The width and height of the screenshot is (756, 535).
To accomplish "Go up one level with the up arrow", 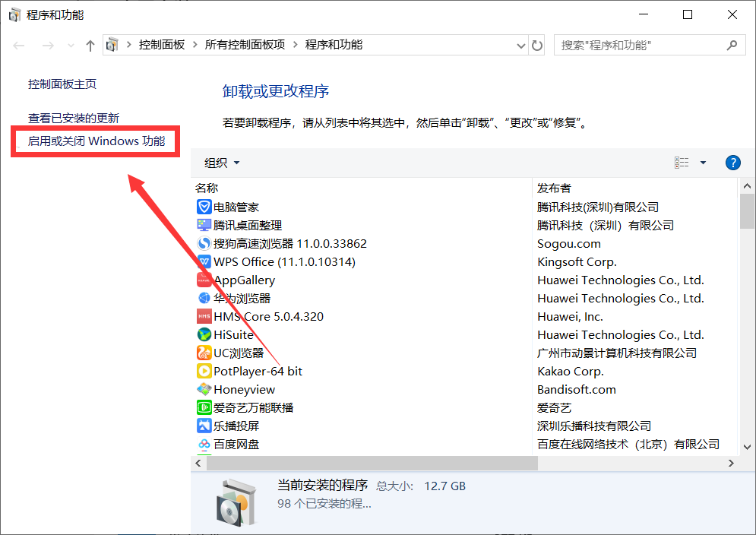I will [90, 46].
